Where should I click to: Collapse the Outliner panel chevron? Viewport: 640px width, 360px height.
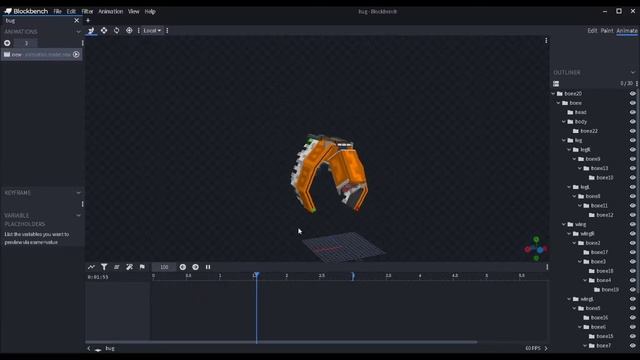(x=633, y=73)
